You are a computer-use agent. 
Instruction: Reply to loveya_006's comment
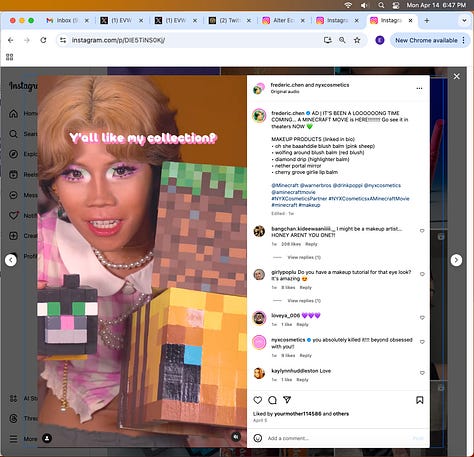point(302,324)
